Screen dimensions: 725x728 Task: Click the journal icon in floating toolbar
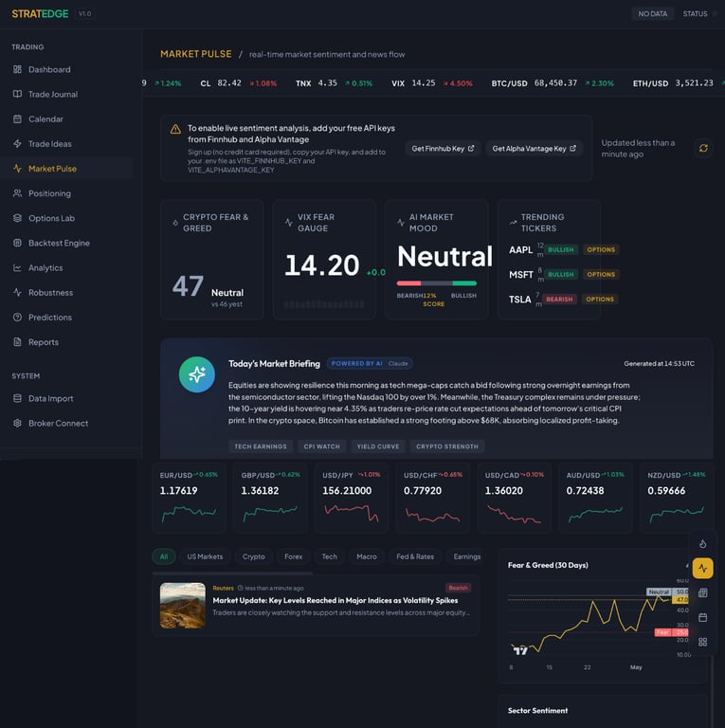(x=702, y=592)
